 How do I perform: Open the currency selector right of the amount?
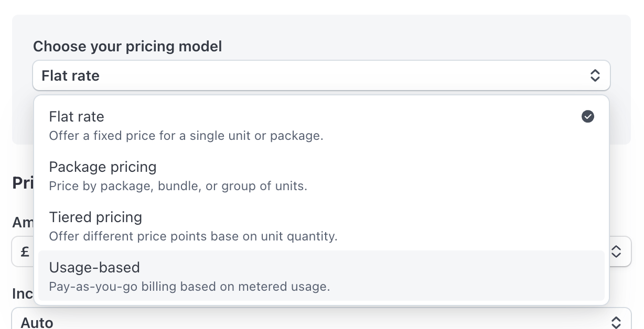click(620, 251)
